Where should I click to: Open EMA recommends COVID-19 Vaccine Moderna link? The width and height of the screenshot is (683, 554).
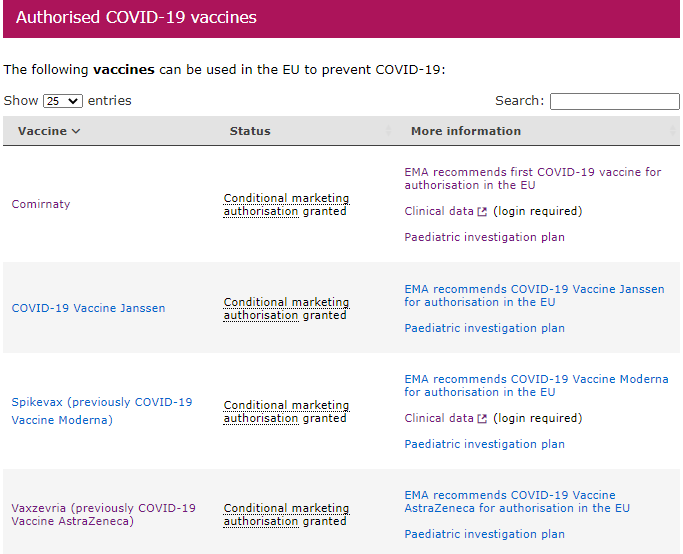point(536,385)
